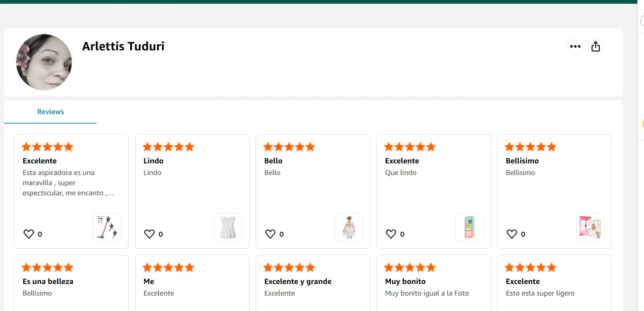Open the three-dot more options menu
This screenshot has height=311, width=644.
click(575, 47)
